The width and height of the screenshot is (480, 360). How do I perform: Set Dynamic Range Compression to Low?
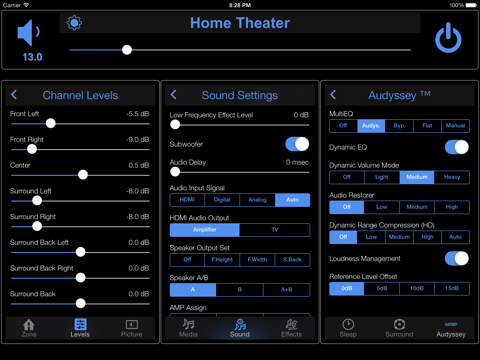pos(371,237)
